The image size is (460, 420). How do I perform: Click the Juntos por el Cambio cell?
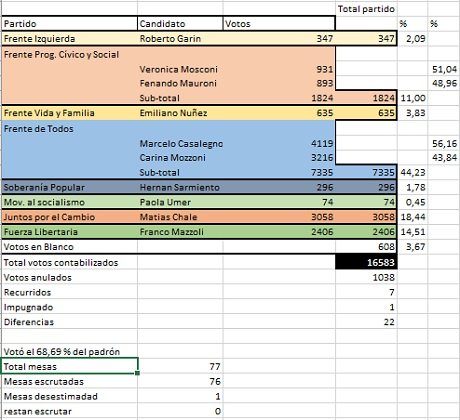point(70,217)
